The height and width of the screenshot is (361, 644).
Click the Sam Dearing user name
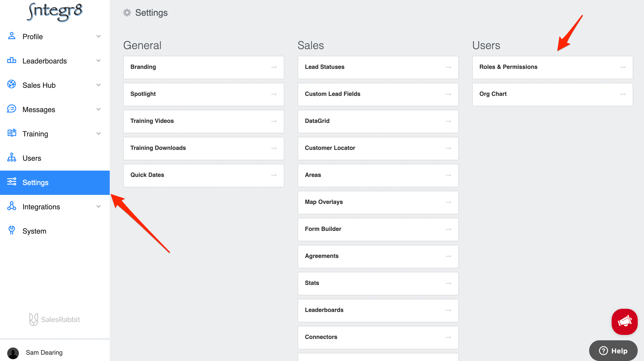(x=44, y=352)
